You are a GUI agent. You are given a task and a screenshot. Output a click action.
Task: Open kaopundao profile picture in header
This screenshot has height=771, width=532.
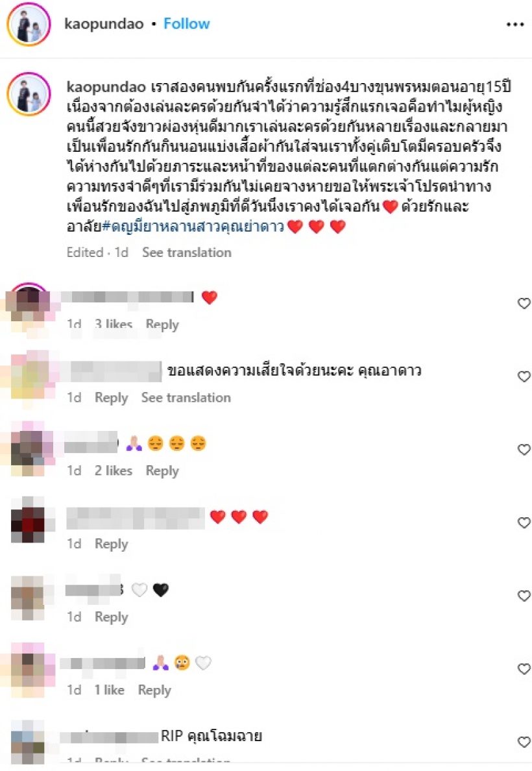tap(29, 24)
